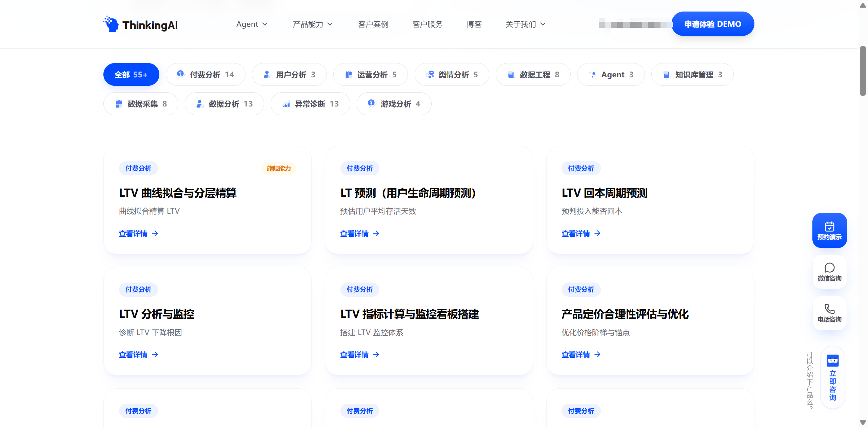Open 查看详情 for LTV 曲线拟合与分层精算
Viewport: 868px width, 428px height.
click(x=138, y=233)
